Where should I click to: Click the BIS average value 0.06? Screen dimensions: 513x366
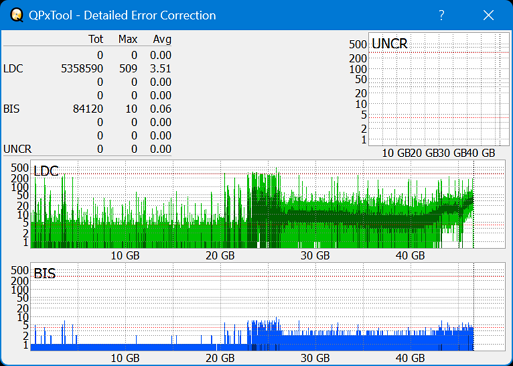[x=160, y=109]
